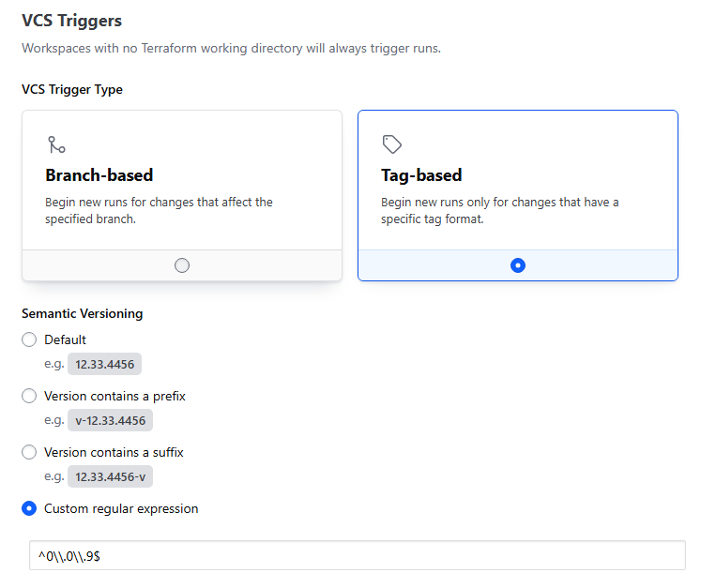Click the tag icon in Tag-based card

pos(392,144)
